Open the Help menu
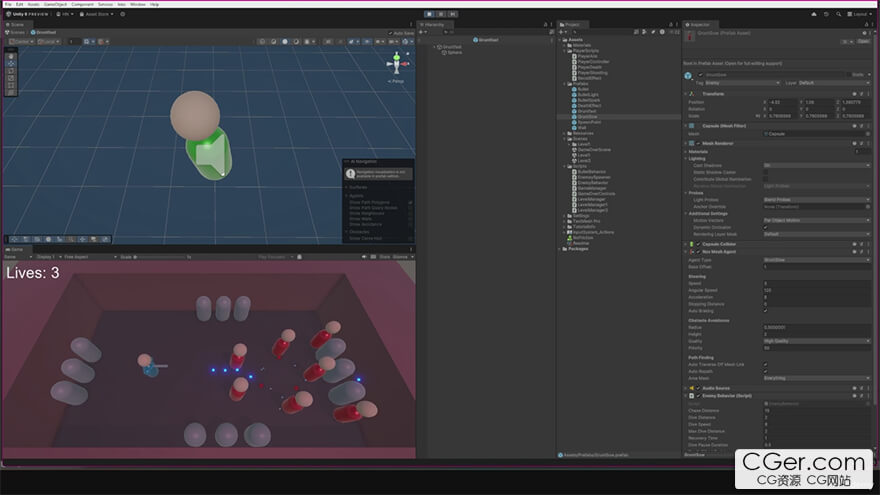Image resolution: width=880 pixels, height=495 pixels. coord(154,4)
